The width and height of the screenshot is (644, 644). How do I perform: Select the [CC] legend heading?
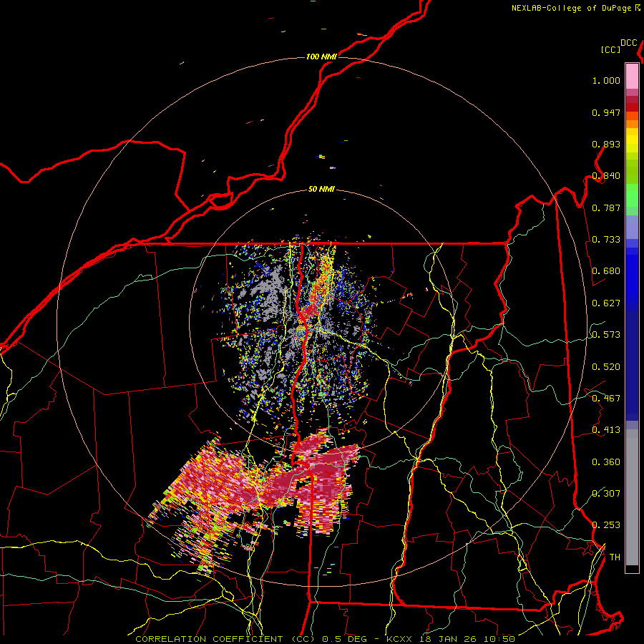click(610, 49)
